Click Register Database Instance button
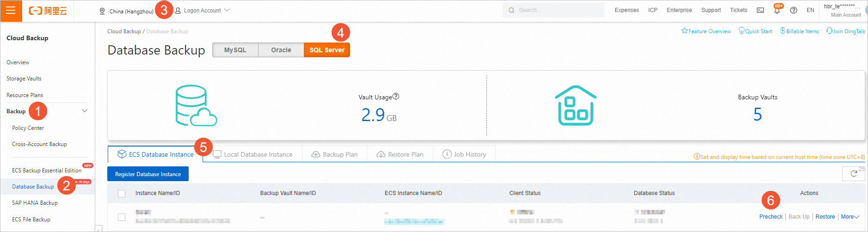The height and width of the screenshot is (232, 868). (x=148, y=174)
